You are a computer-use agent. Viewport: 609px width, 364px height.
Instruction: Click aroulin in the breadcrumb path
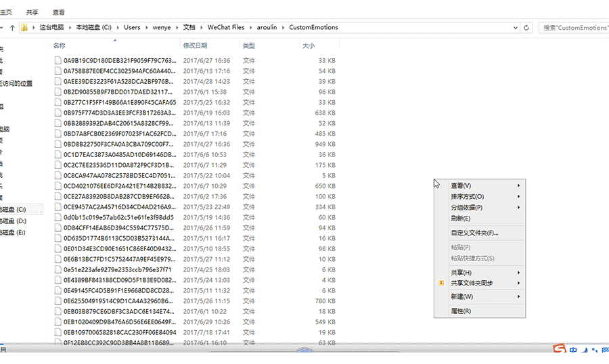267,28
